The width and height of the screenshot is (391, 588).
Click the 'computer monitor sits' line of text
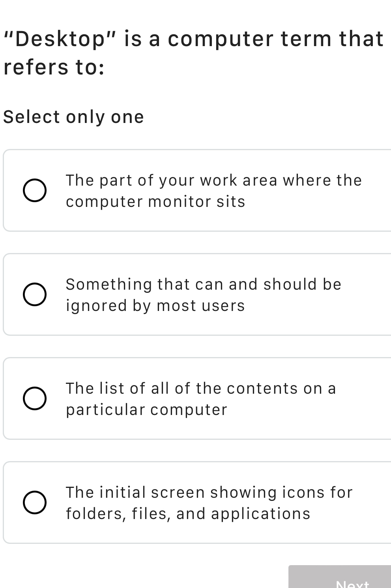pyautogui.click(x=155, y=202)
